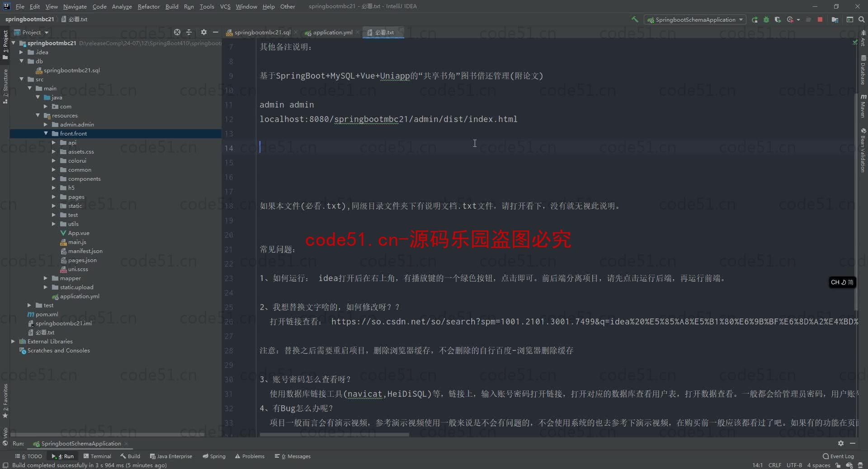
Task: Open the Problems tool window
Action: pos(250,456)
